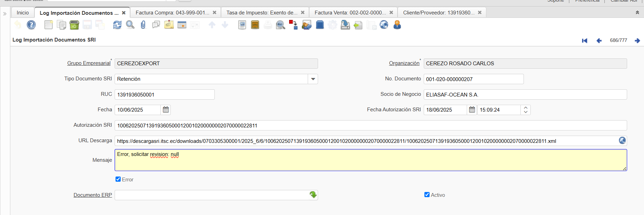
Task: Switch to Factura Compra tab
Action: tap(172, 13)
